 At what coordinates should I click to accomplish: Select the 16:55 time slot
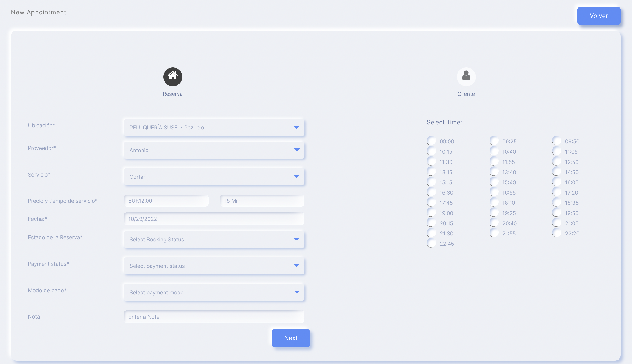494,192
